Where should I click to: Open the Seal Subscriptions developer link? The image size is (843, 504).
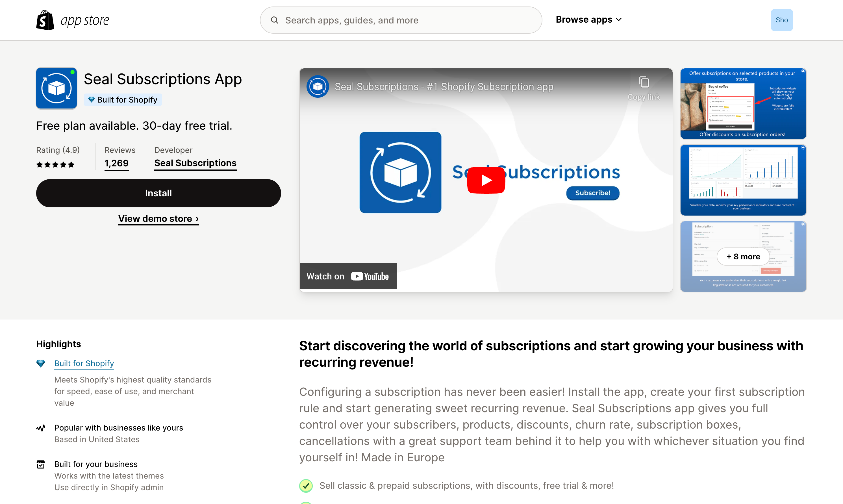click(x=195, y=163)
